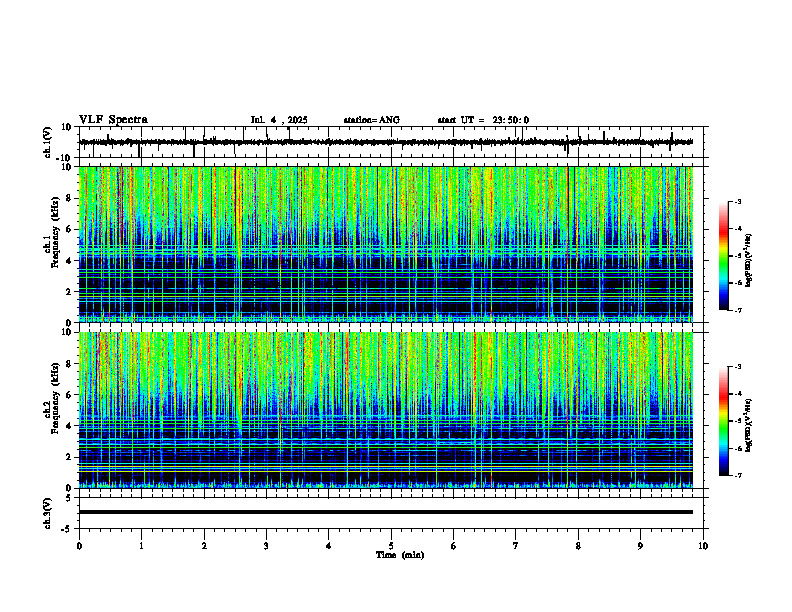Click the -7 label on ch.1 color scale
792x612 pixels.
click(737, 310)
